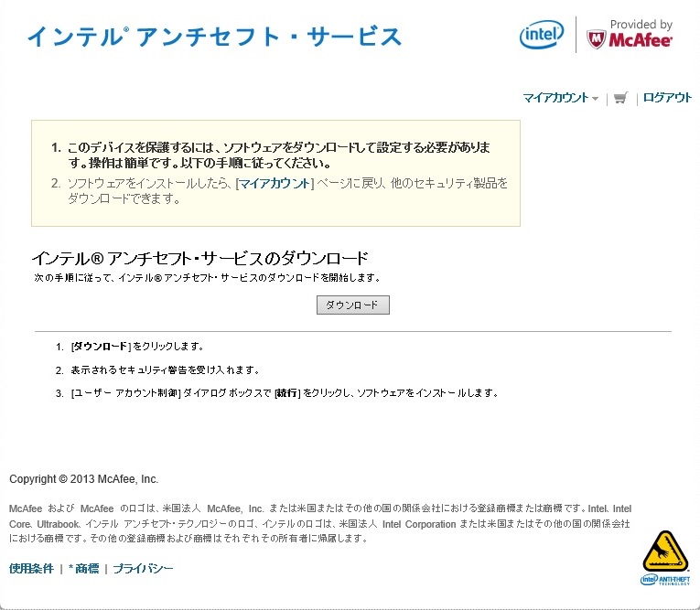Click the ダウンロード button
Viewport: 700px width, 610px height.
[x=352, y=305]
